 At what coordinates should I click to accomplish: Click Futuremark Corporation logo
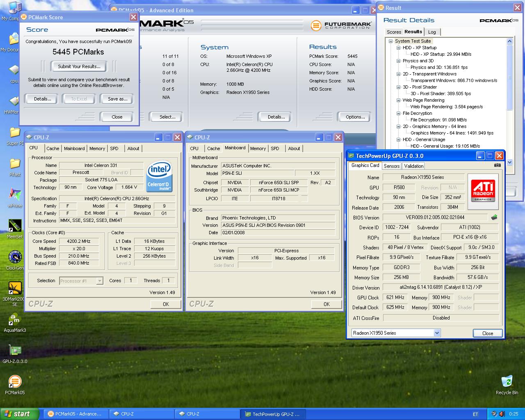pos(341,25)
